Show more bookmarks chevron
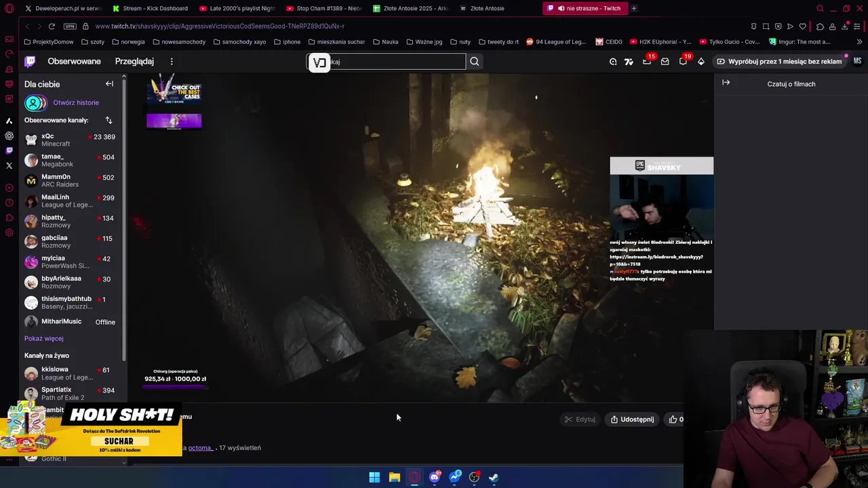Image resolution: width=868 pixels, height=488 pixels. 859,41
